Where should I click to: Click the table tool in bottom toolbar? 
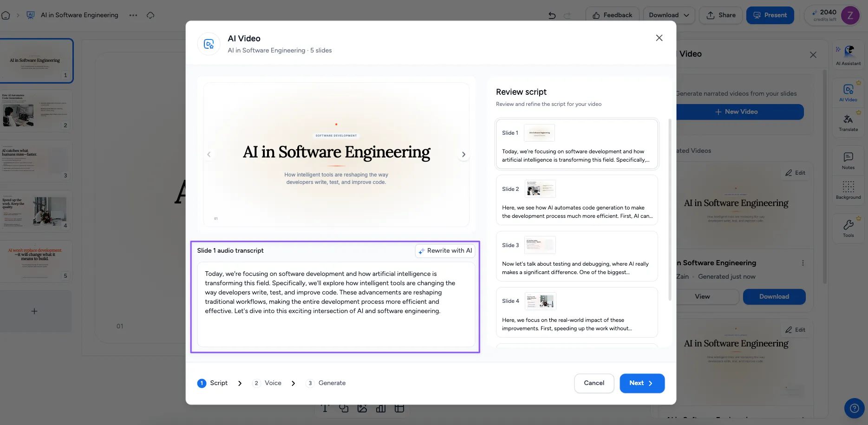click(x=399, y=408)
